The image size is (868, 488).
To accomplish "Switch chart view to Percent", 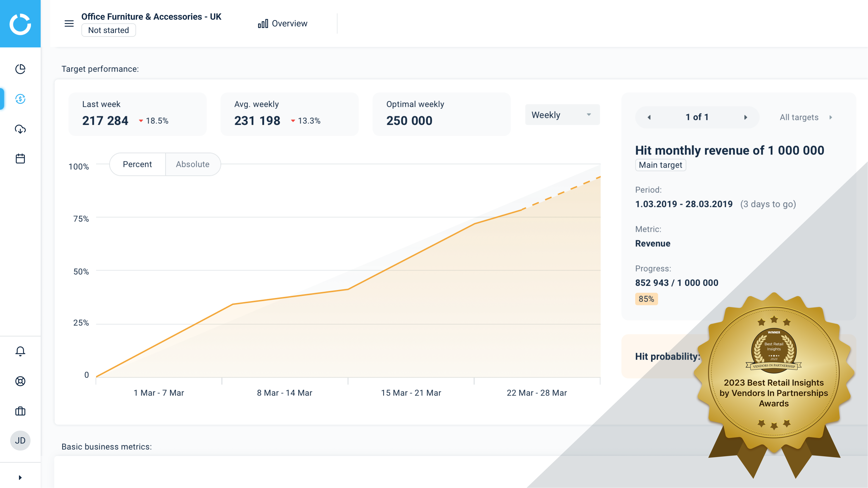I will (137, 164).
